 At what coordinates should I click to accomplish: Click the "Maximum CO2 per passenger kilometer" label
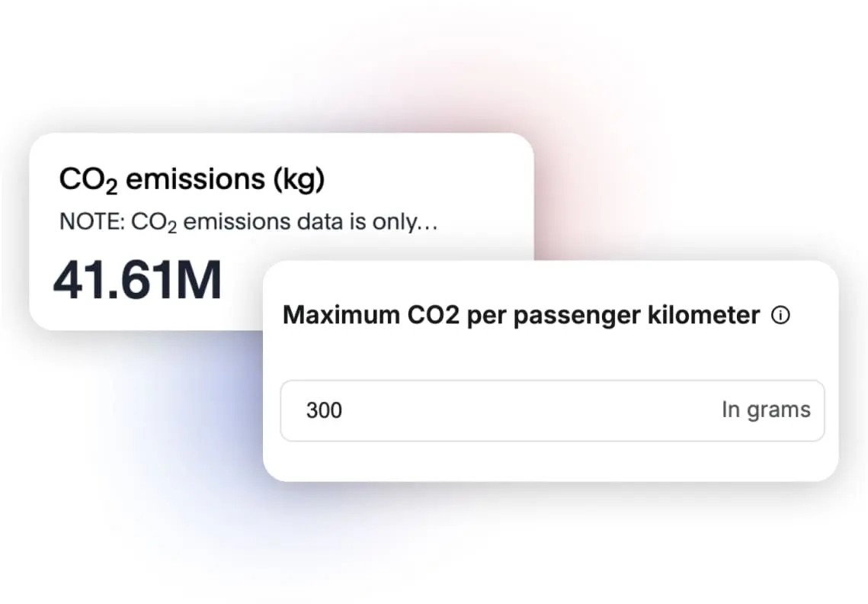point(521,316)
